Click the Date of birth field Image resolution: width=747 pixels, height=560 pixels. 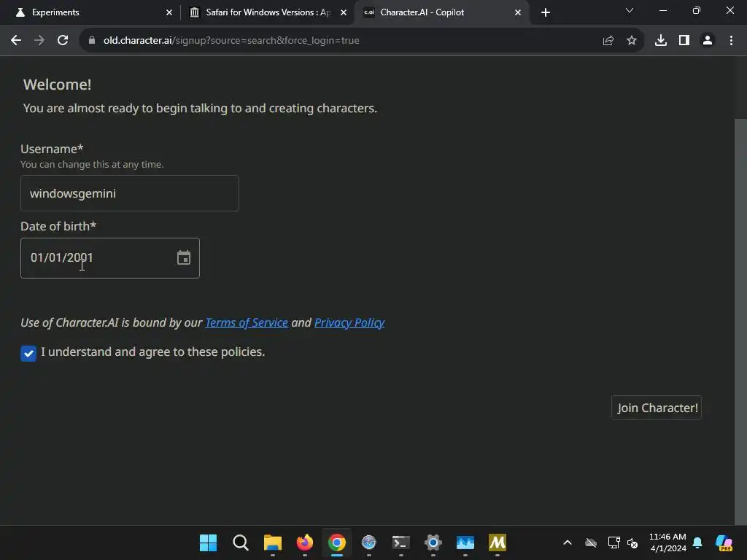tap(110, 258)
